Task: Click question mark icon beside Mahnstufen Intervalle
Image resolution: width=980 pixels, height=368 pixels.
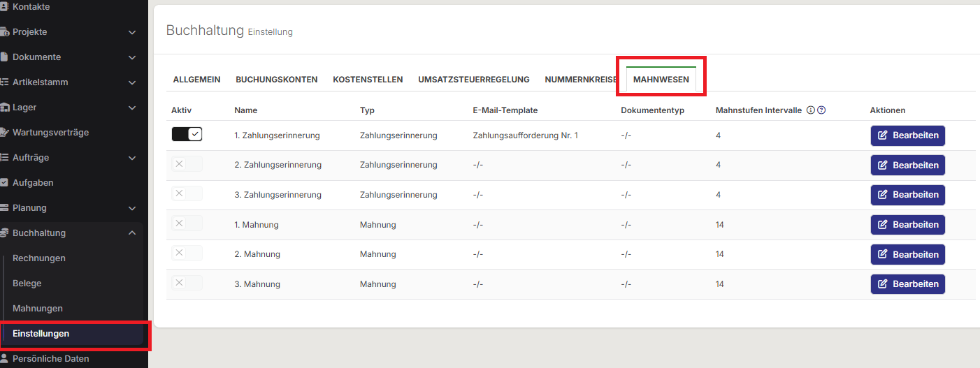Action: tap(822, 110)
